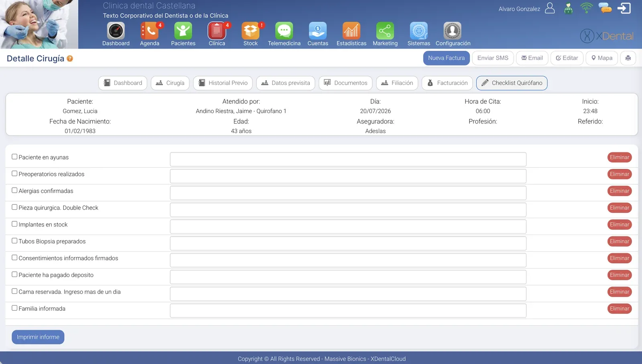Open the Stock box icon
Screen dimensions: 642x364
coord(250,31)
